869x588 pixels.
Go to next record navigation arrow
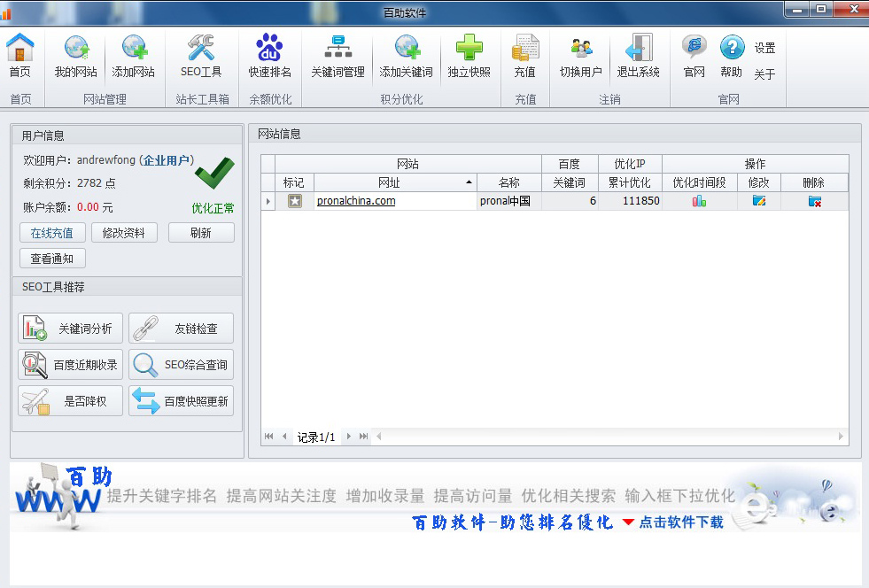(349, 437)
